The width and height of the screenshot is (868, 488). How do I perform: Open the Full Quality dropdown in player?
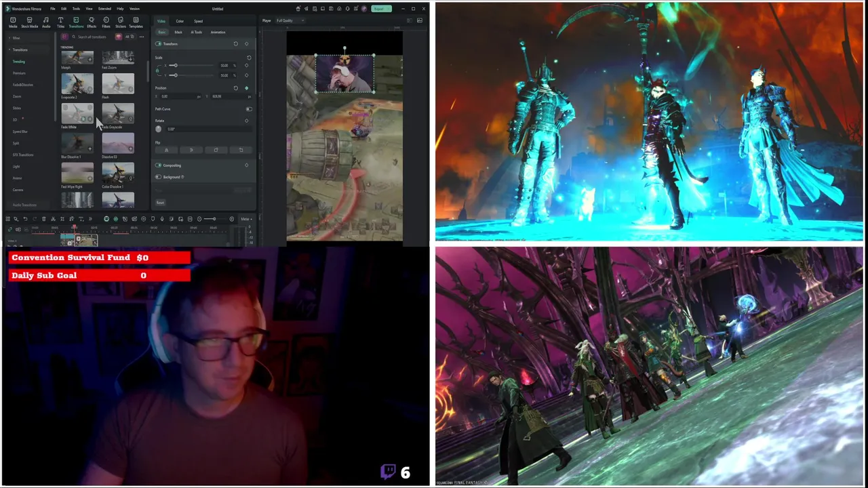coord(290,20)
